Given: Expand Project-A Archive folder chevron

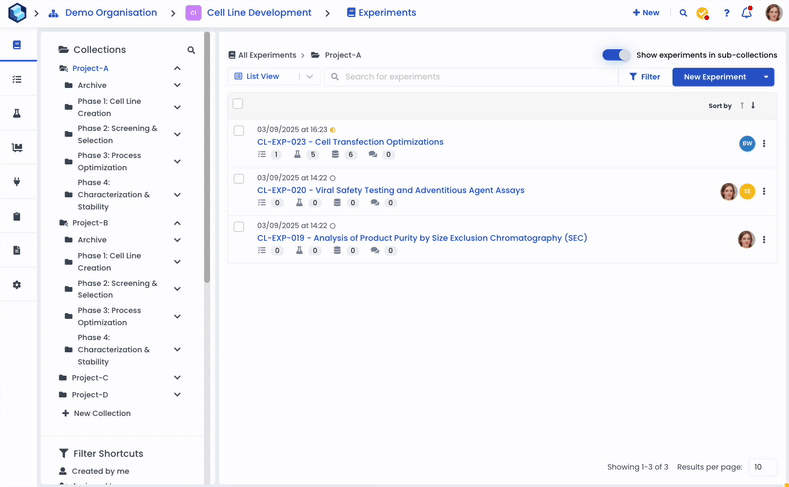Looking at the screenshot, I should click(177, 86).
